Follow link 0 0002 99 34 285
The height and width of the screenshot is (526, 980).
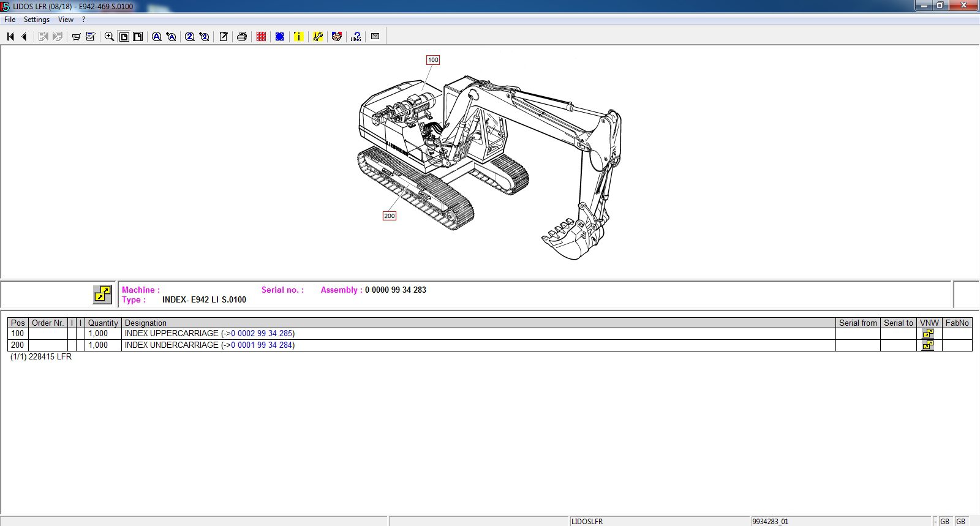[x=262, y=334]
